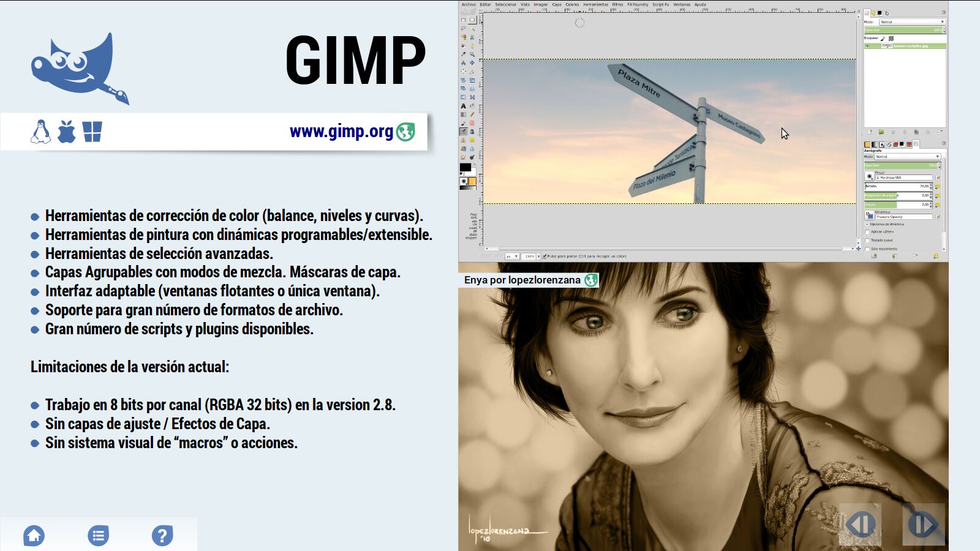Open Colores menu

click(x=572, y=4)
